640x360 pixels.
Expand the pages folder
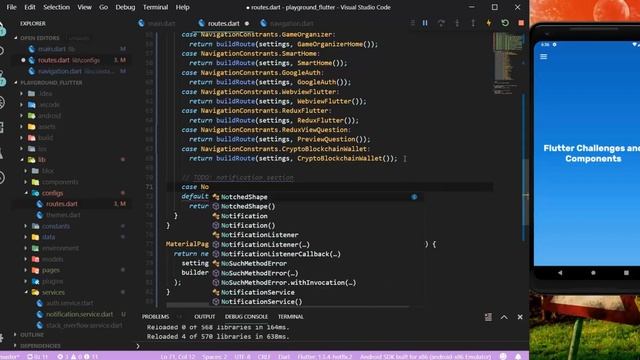[x=51, y=270]
